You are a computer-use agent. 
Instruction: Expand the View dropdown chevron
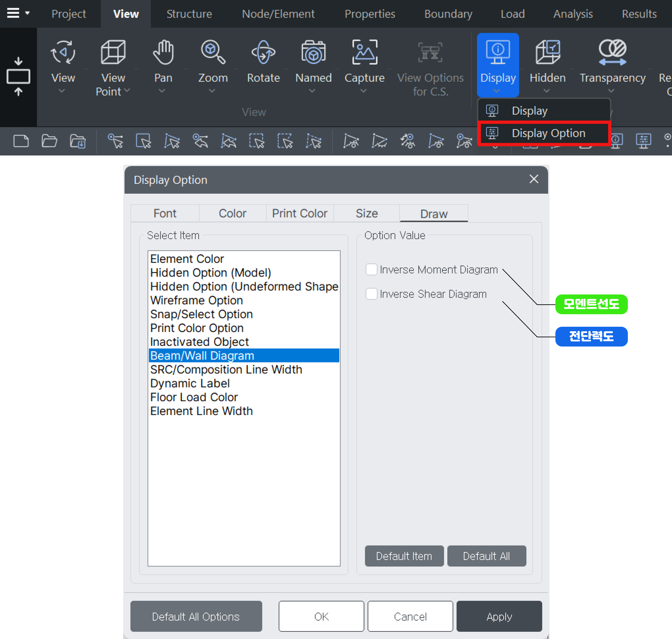tap(62, 91)
